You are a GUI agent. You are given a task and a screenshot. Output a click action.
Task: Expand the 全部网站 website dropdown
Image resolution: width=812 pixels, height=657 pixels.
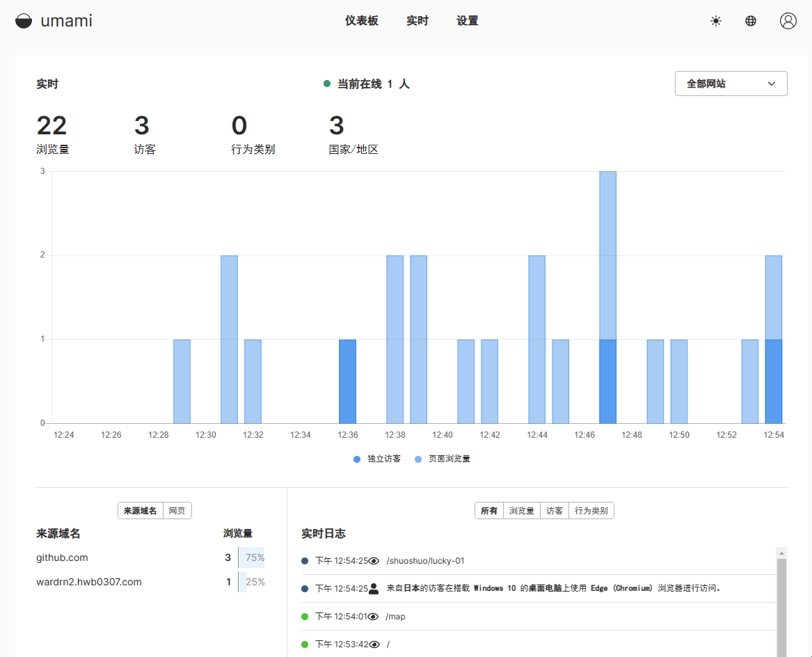pyautogui.click(x=731, y=84)
